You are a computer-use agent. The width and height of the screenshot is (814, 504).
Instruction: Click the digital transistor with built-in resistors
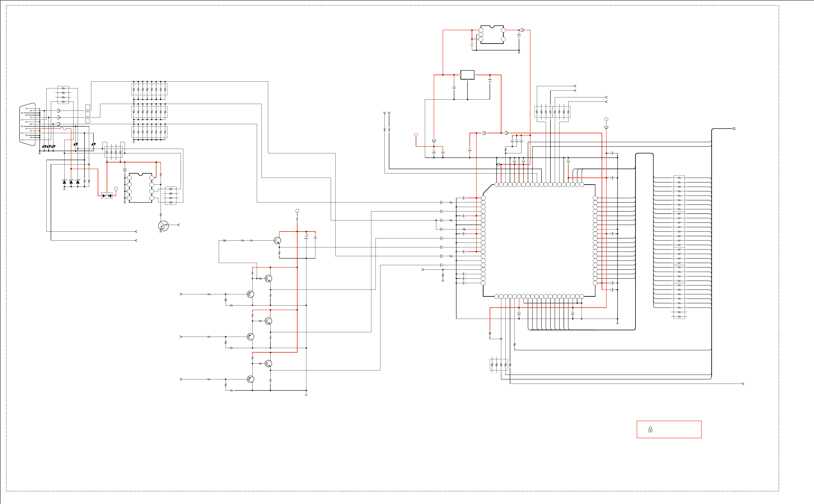[x=164, y=226]
